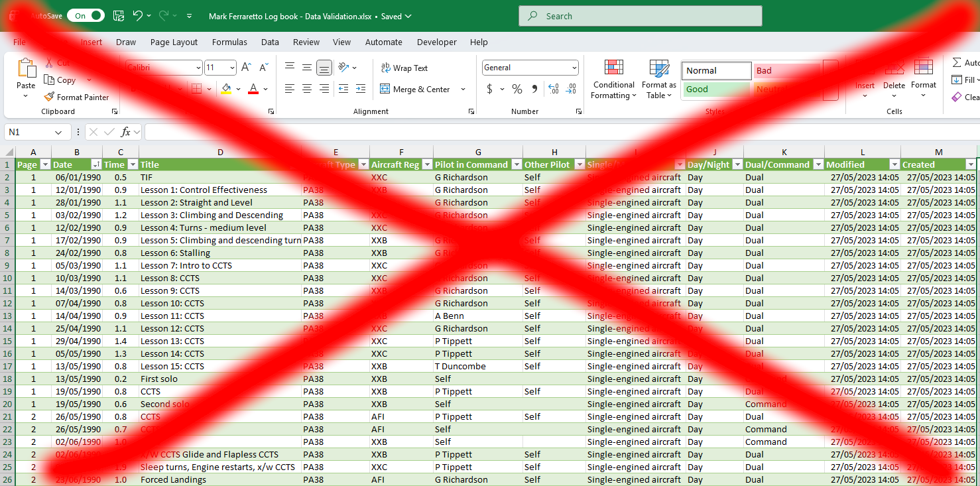Screen dimensions: 980x486
Task: Click the Format as Table icon
Action: [658, 68]
